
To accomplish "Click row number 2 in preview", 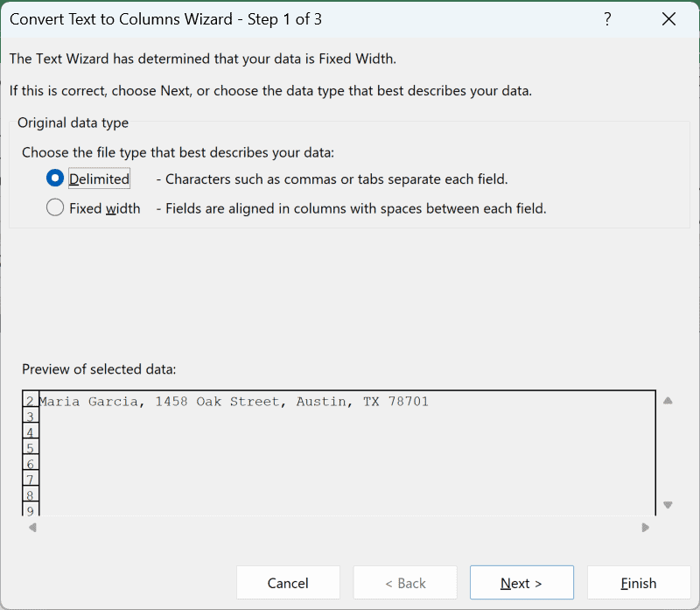I will (x=31, y=401).
